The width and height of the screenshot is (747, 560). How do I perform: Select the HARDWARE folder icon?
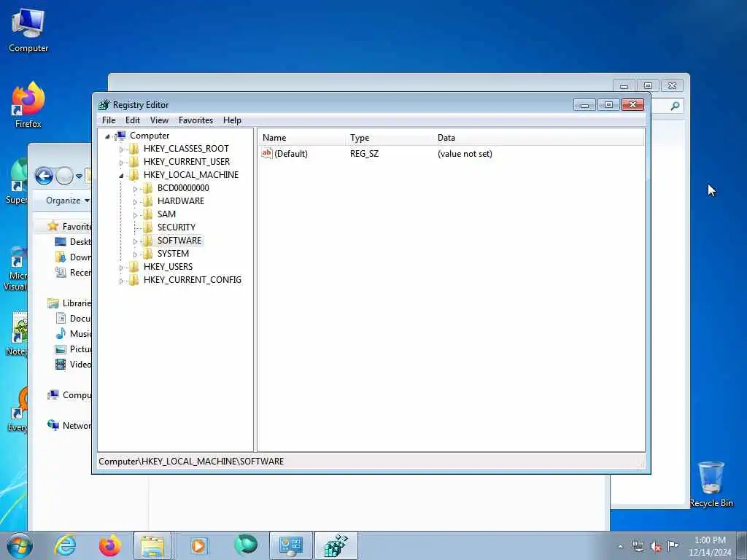coord(147,201)
